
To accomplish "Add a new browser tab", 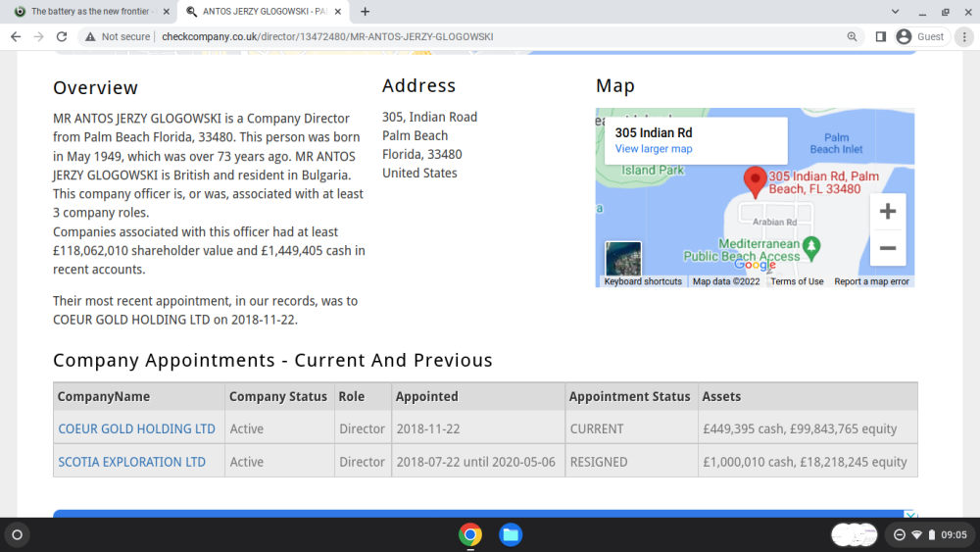I will pos(365,11).
